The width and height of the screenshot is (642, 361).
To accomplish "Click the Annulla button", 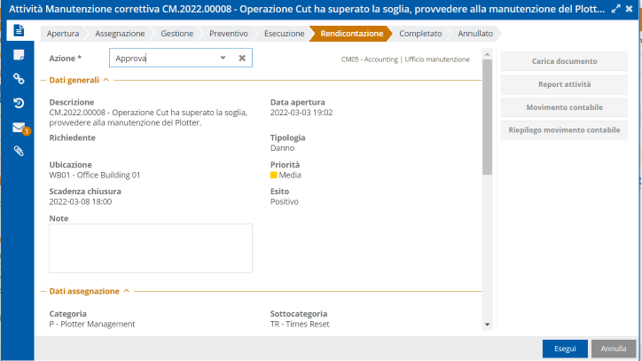I will point(613,349).
